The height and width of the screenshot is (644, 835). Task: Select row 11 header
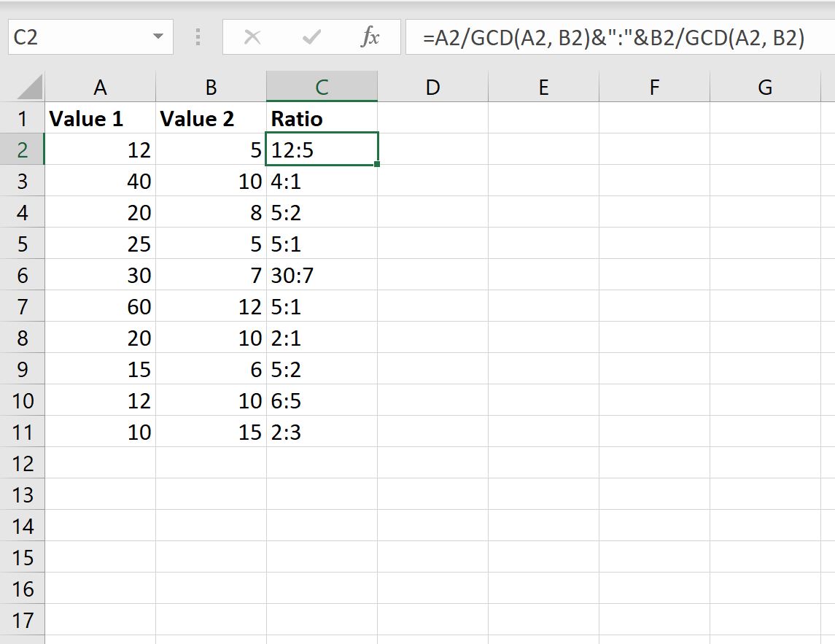[x=23, y=432]
